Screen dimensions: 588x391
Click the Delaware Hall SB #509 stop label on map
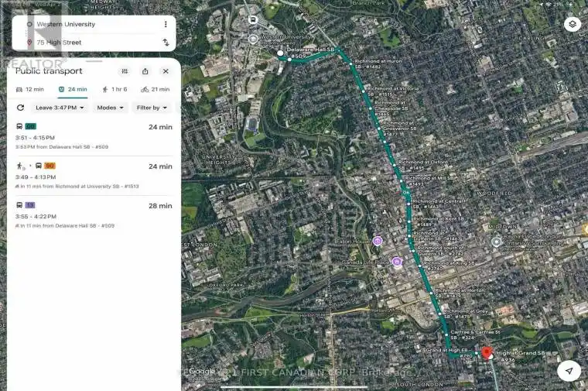(309, 53)
